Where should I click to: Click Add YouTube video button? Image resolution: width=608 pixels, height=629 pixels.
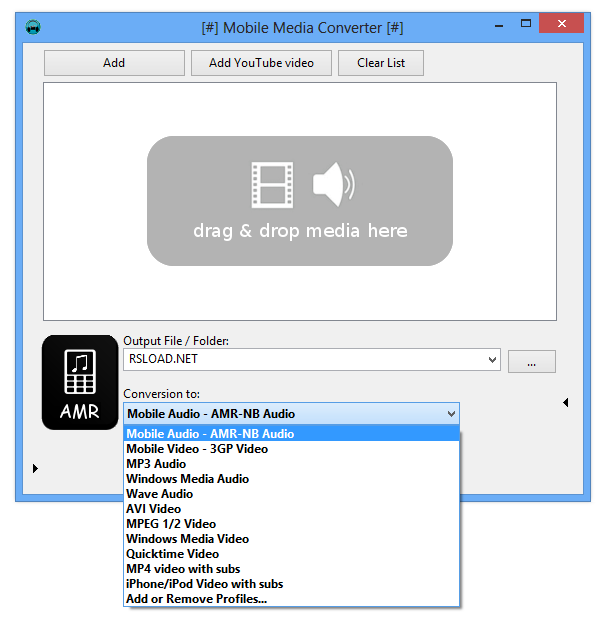click(x=261, y=63)
